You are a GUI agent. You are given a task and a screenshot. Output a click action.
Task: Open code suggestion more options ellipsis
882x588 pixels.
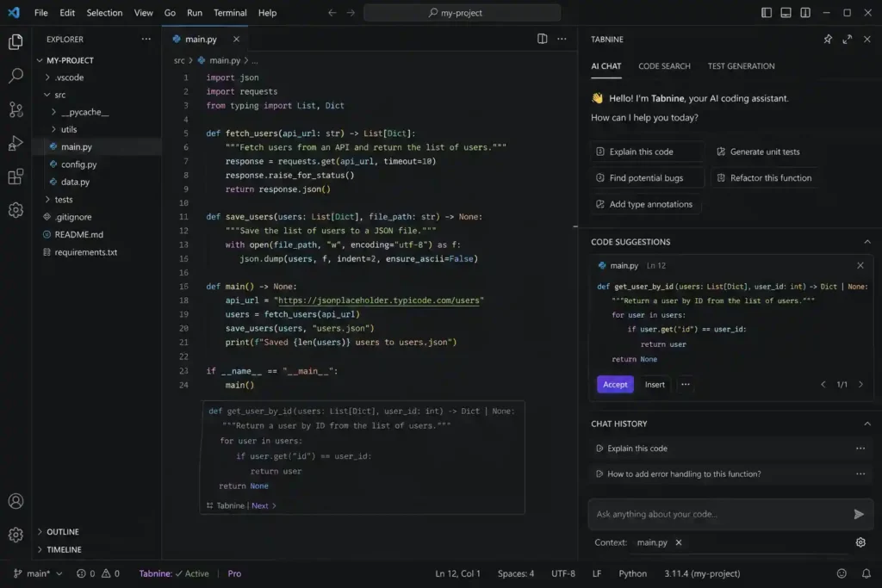coord(685,385)
